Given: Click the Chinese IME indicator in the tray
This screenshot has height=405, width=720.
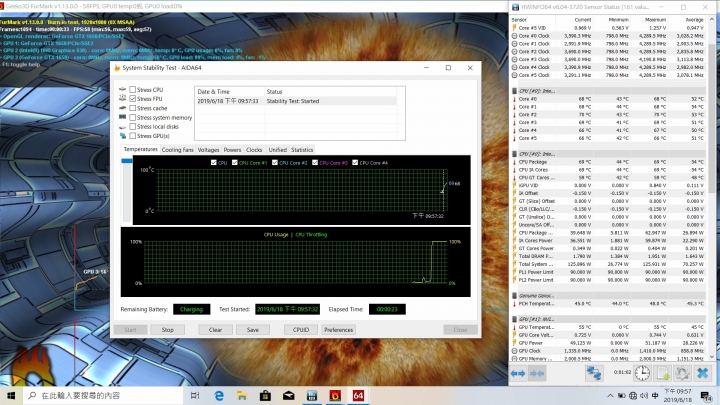Looking at the screenshot, I should pyautogui.click(x=655, y=395).
